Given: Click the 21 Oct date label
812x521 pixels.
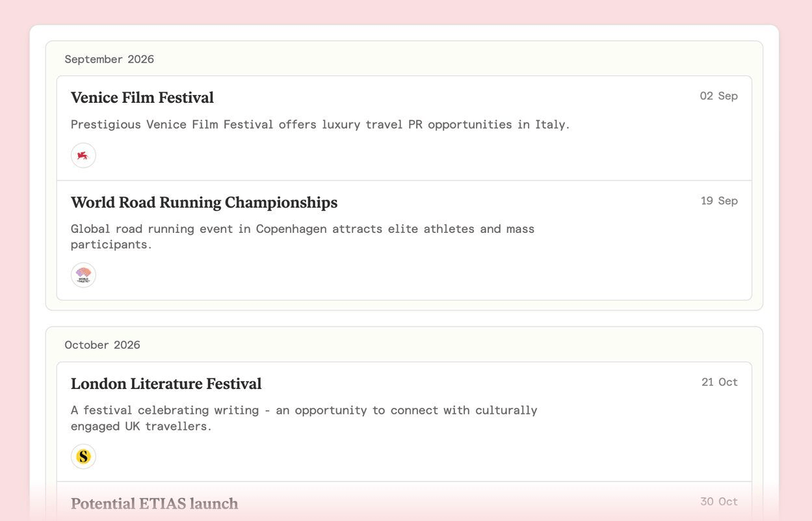Looking at the screenshot, I should (719, 382).
